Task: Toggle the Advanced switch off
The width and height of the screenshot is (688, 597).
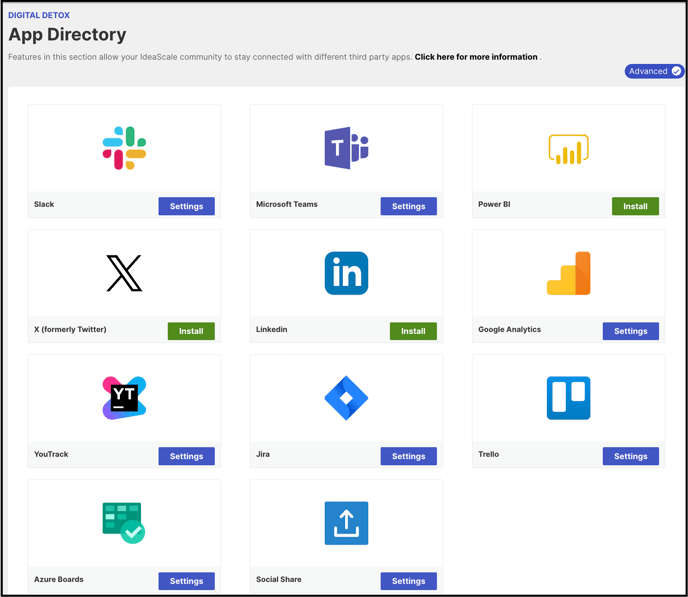Action: [654, 71]
